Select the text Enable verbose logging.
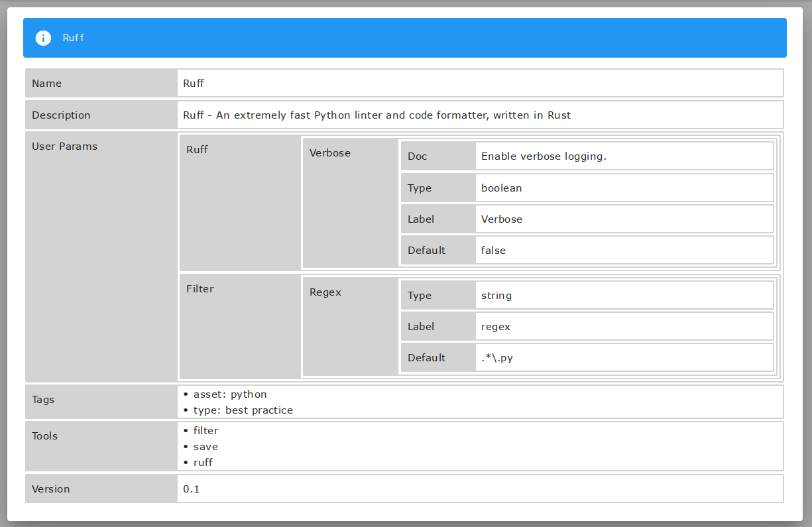This screenshot has height=527, width=812. 544,156
